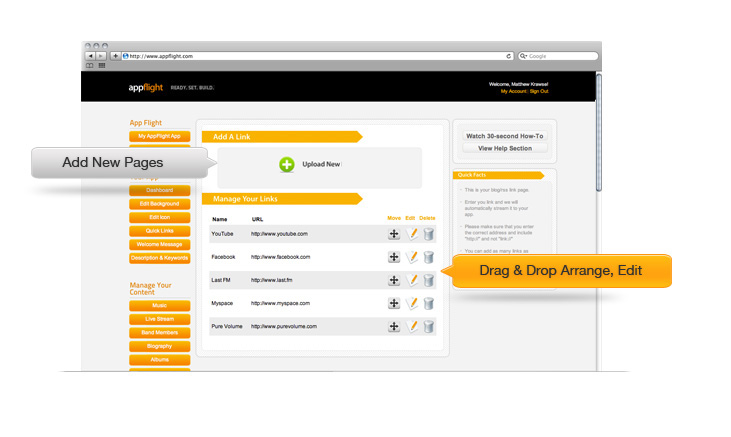This screenshot has width=731, height=437.
Task: Click the browser add bookmark plus button
Action: (x=115, y=56)
